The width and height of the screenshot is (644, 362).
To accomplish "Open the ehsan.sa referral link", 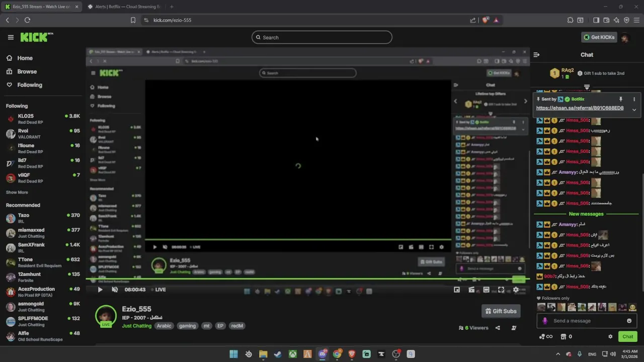I will 580,108.
